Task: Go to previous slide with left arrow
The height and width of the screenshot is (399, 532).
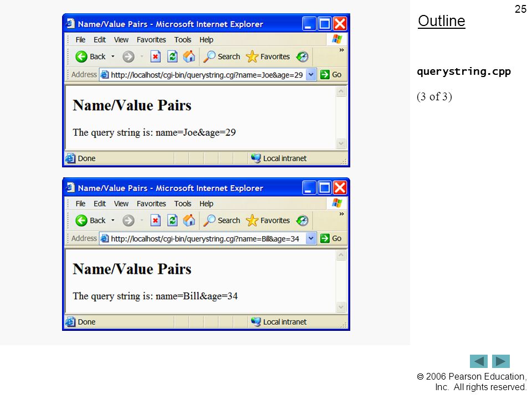Action: click(479, 361)
